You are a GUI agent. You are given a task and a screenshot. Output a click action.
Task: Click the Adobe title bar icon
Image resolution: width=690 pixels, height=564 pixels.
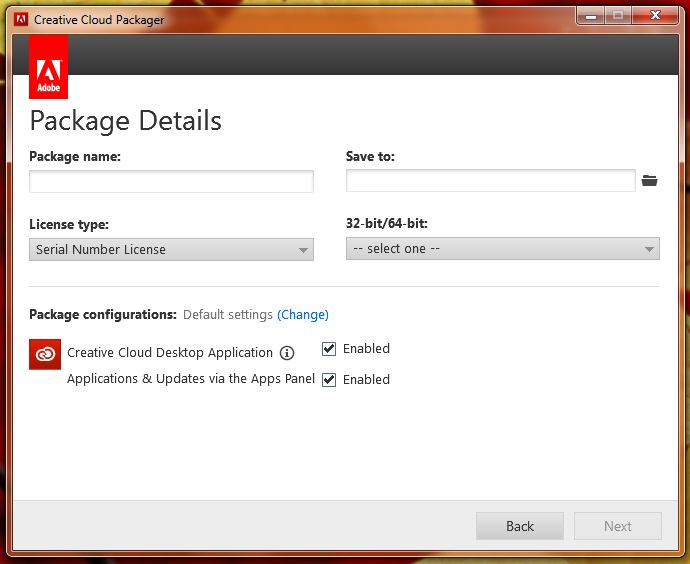tap(21, 19)
